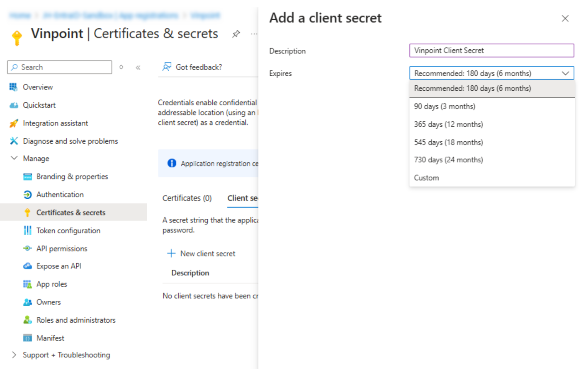Image resolution: width=588 pixels, height=372 pixels.
Task: Open Expose an API page
Action: [59, 266]
